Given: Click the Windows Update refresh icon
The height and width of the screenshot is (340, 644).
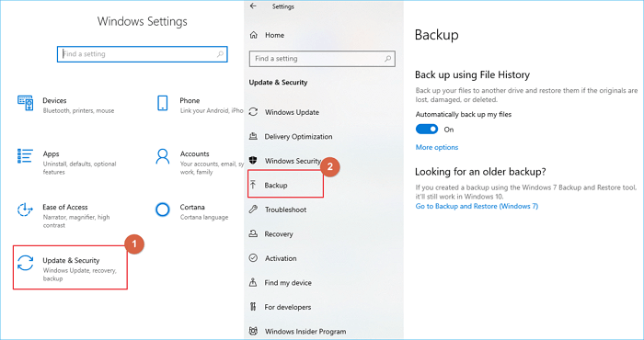Looking at the screenshot, I should coord(253,112).
